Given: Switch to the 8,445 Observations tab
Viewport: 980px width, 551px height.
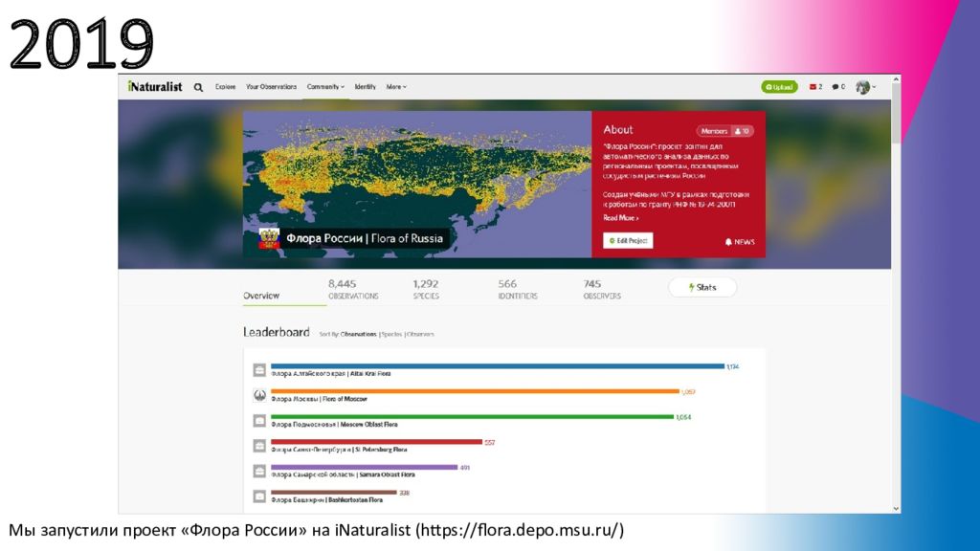Looking at the screenshot, I should point(353,289).
